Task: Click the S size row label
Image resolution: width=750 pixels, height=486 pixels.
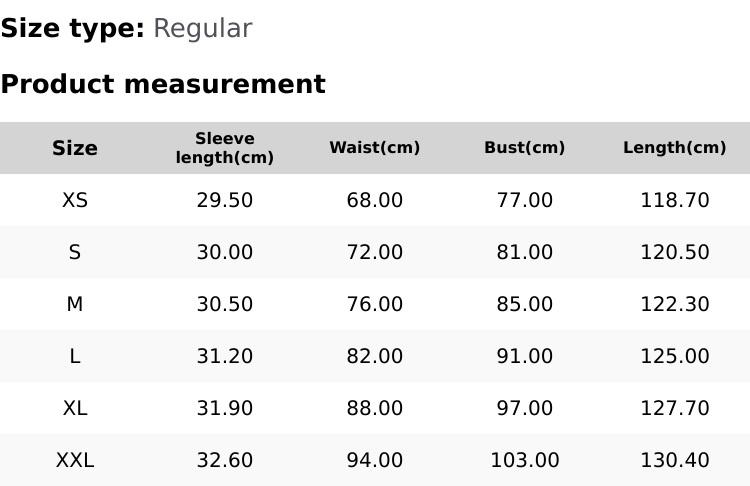Action: (75, 252)
